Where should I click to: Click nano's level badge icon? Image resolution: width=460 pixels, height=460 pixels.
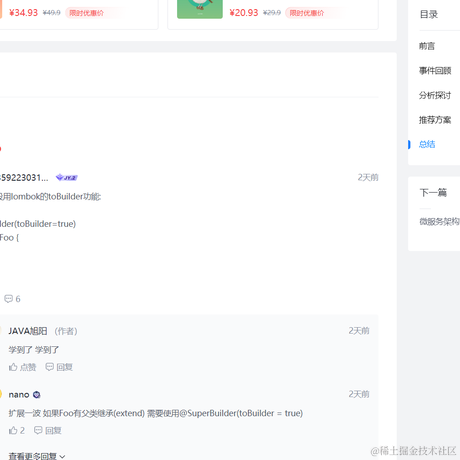coord(37,395)
